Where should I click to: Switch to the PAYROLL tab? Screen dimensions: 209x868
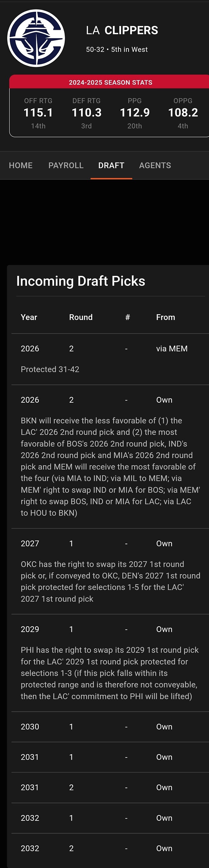point(66,165)
